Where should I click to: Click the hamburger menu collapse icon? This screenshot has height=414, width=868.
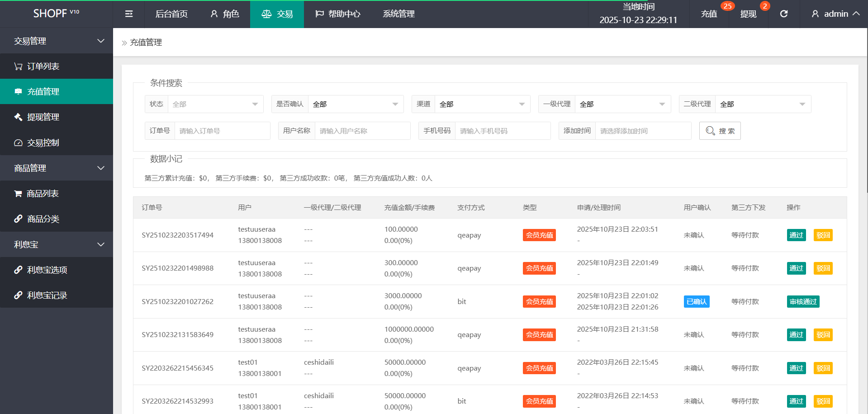tap(129, 14)
